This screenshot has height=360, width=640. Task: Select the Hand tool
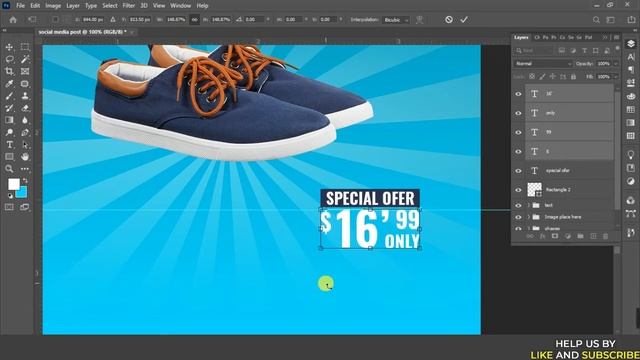(x=25, y=157)
